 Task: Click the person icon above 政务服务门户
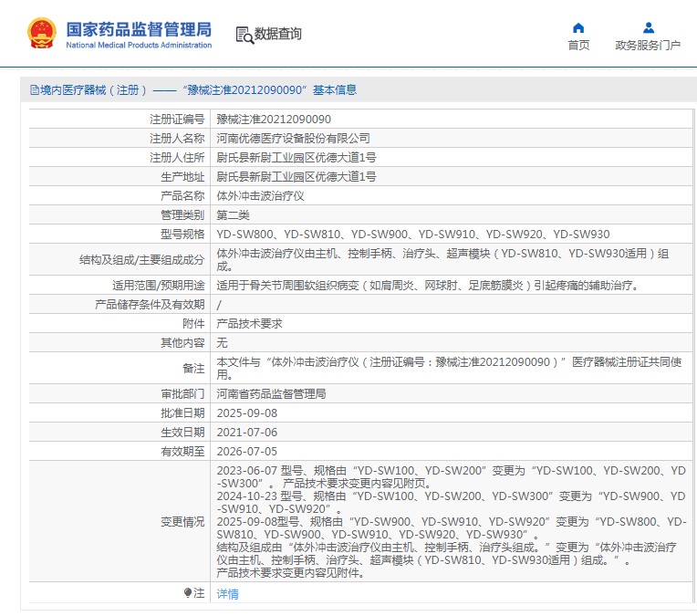(x=648, y=27)
